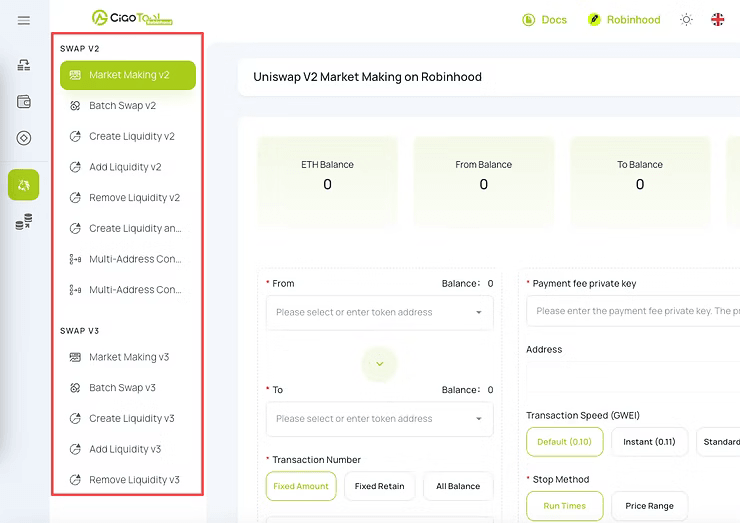
Task: Click the Batch Swap v3 icon
Action: [x=75, y=388]
